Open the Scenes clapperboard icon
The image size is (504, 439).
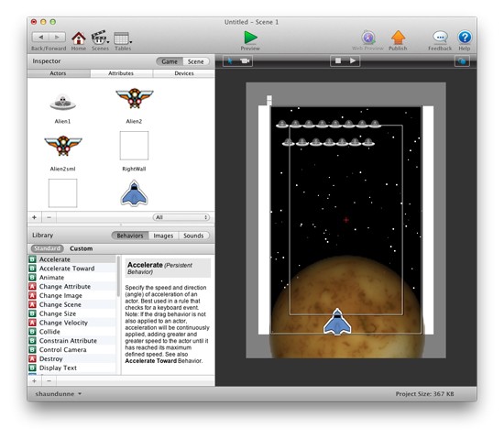click(x=99, y=38)
